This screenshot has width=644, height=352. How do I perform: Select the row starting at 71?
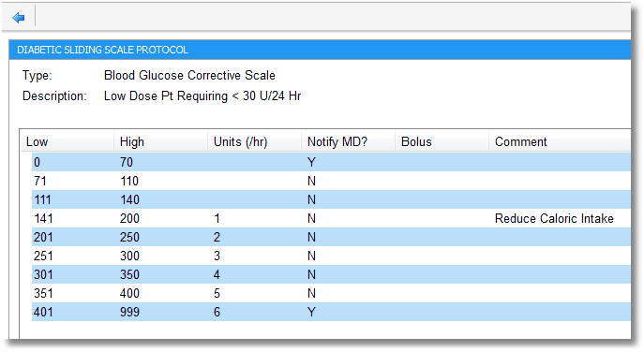pos(331,181)
